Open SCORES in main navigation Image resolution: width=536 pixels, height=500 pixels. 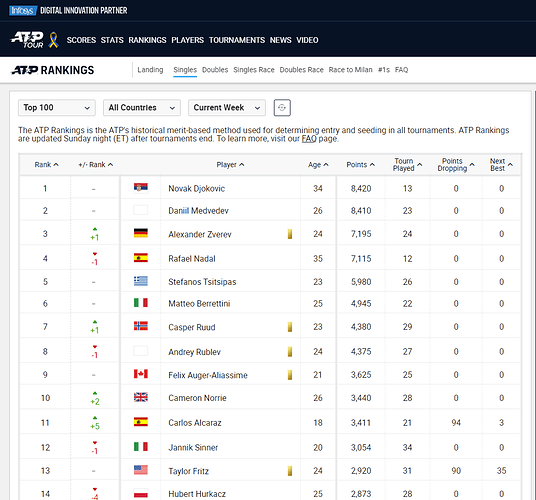pyautogui.click(x=81, y=40)
